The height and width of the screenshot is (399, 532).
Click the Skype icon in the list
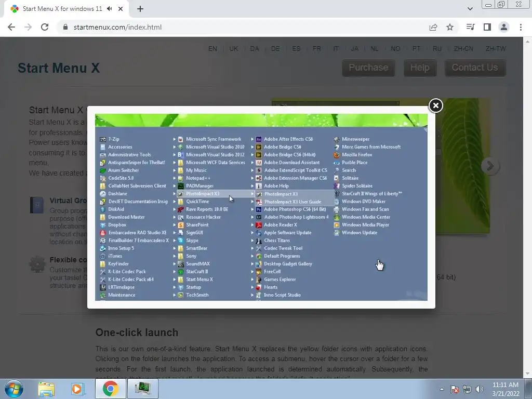click(180, 241)
